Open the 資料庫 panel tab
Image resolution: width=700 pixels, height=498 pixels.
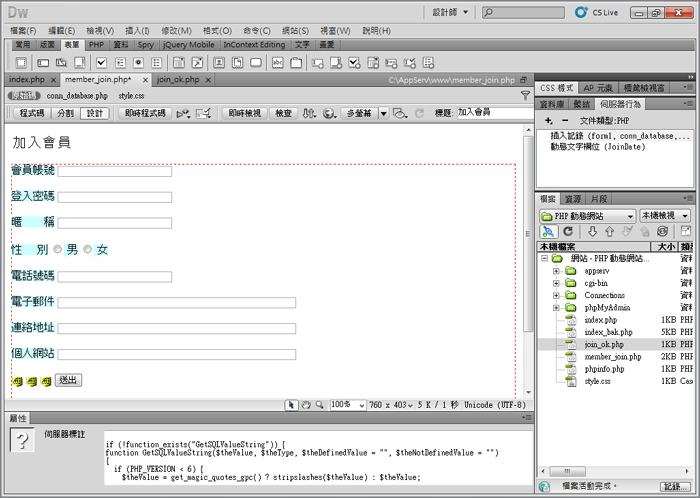click(x=552, y=104)
